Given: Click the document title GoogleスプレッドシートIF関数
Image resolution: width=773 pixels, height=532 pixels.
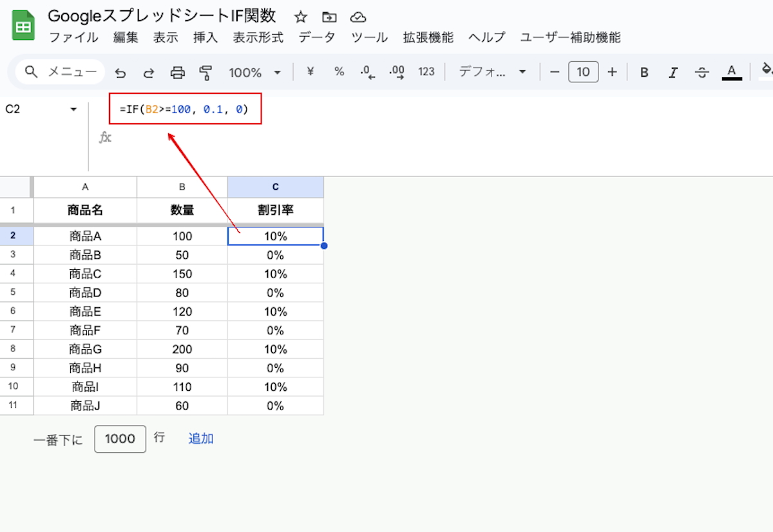Looking at the screenshot, I should pyautogui.click(x=162, y=16).
